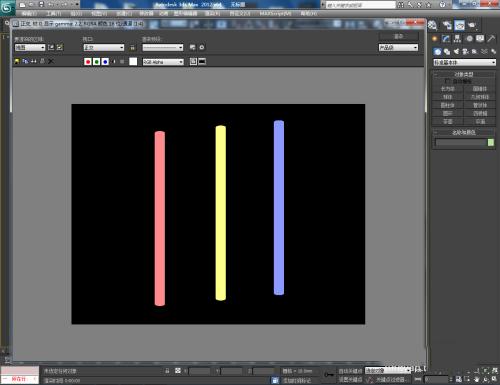
Task: Click the Copy Image icon in render window
Action: pos(25,61)
